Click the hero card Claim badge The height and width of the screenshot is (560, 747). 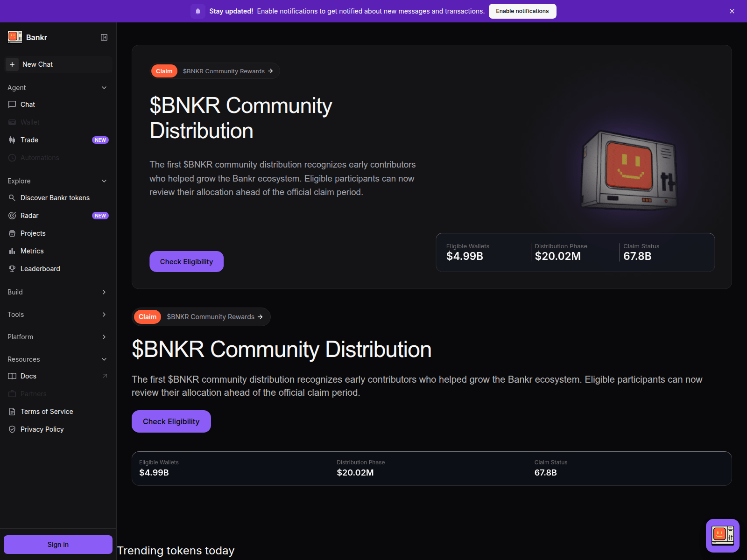[164, 71]
